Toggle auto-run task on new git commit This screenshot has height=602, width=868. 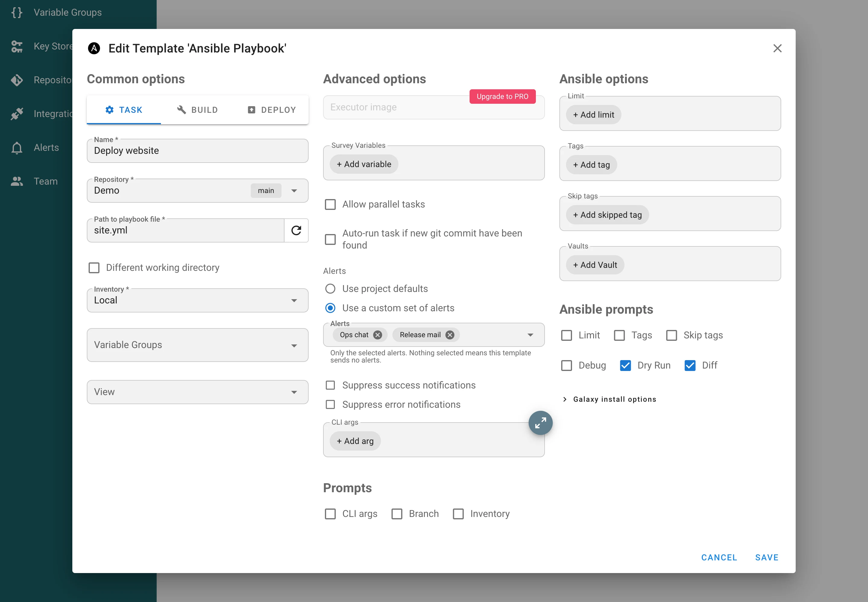[330, 239]
